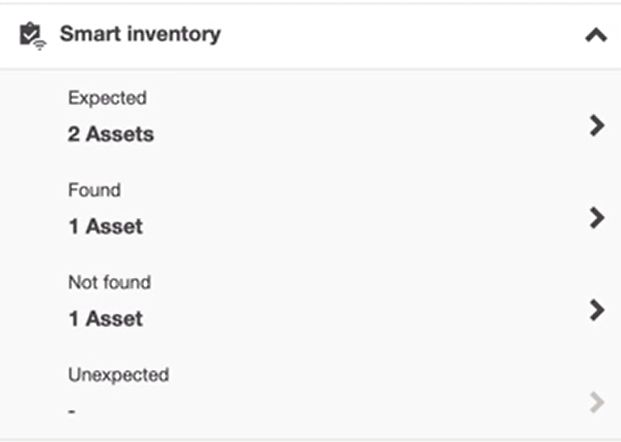The image size is (621, 442).
Task: Click the greyed Unexpected row arrow
Action: (597, 402)
